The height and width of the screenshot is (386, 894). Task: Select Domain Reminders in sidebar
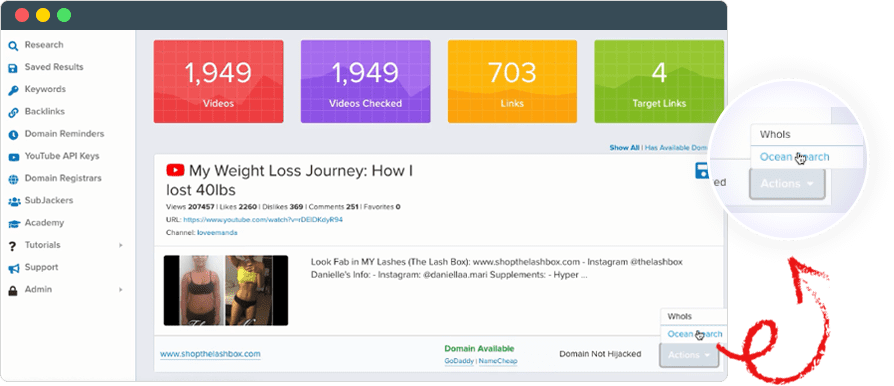(64, 134)
